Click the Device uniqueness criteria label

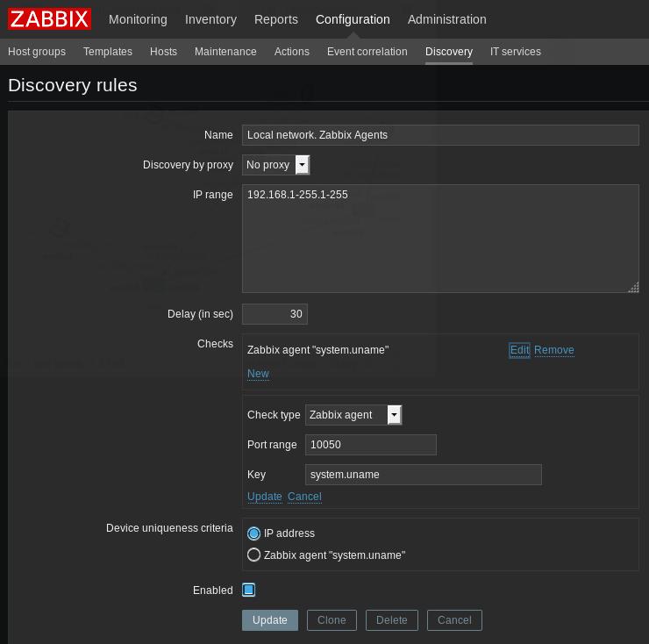tap(169, 528)
